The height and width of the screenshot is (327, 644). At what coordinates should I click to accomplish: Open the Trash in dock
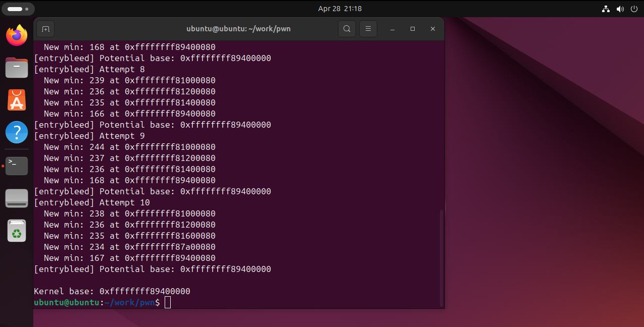(17, 231)
